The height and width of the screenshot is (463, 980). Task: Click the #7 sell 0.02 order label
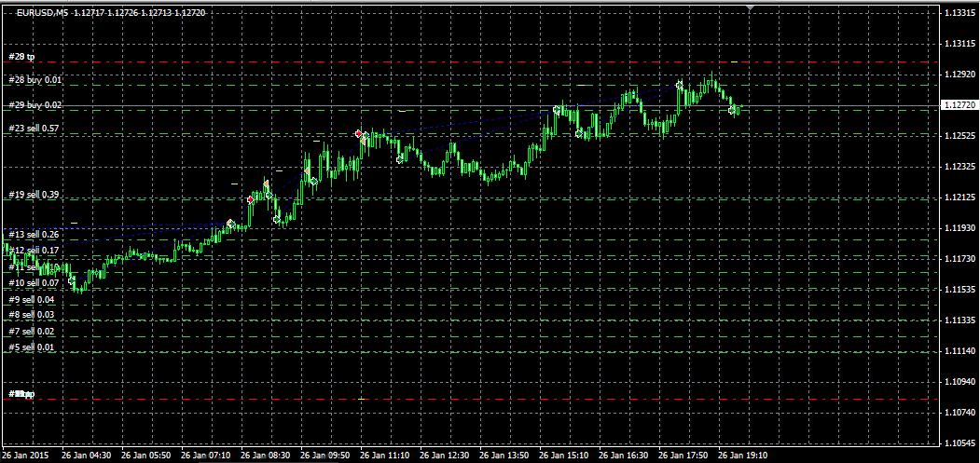(x=32, y=332)
